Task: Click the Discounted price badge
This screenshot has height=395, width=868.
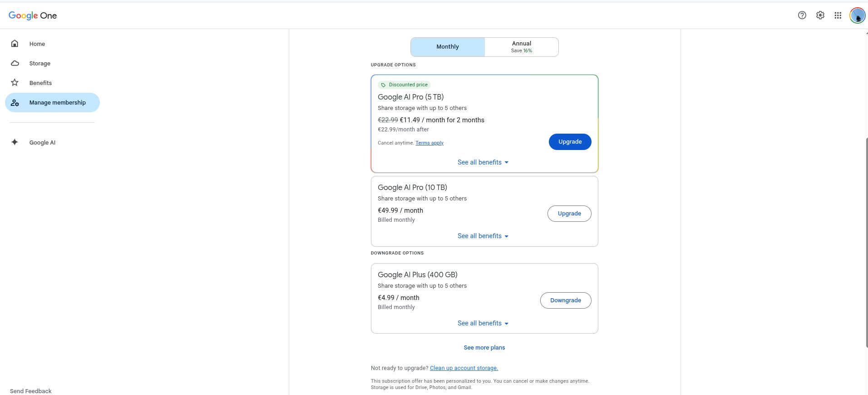Action: coord(404,85)
